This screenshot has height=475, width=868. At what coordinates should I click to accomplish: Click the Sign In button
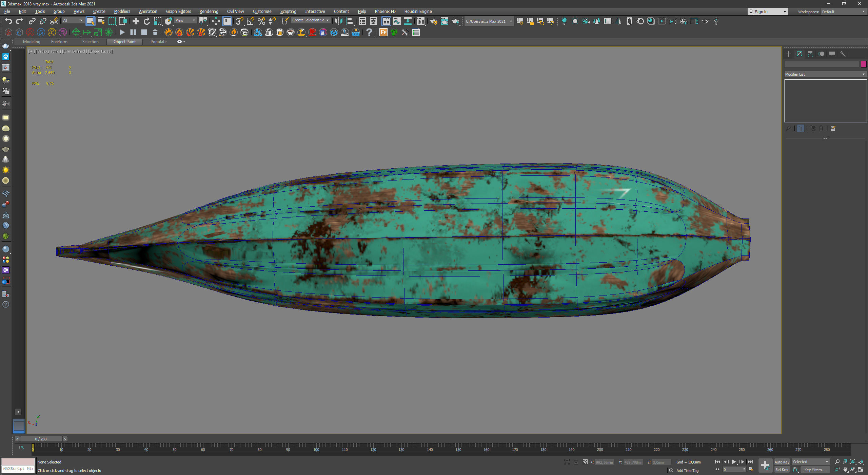coord(767,12)
